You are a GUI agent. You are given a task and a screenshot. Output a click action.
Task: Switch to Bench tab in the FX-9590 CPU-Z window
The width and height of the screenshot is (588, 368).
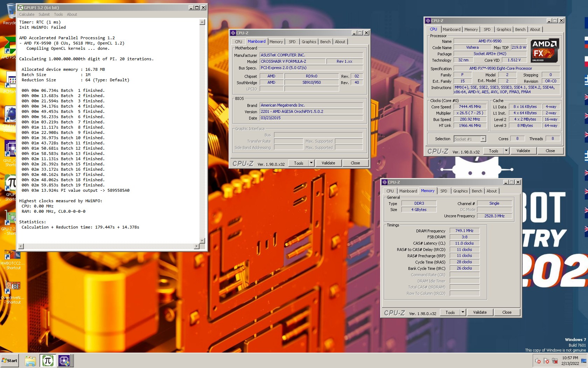[x=520, y=29]
